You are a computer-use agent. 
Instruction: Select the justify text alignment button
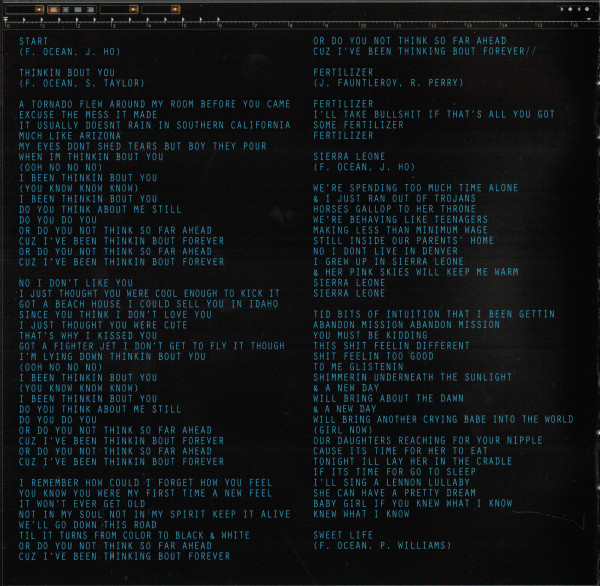pyautogui.click(x=90, y=9)
